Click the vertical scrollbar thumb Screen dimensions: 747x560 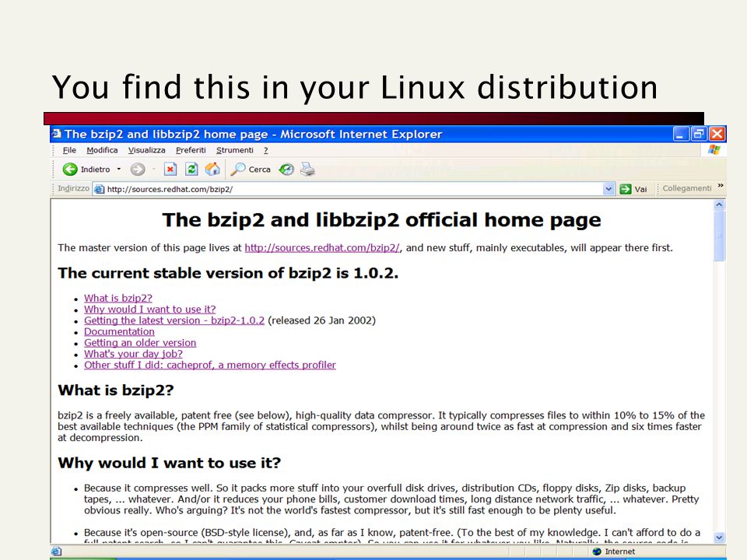click(x=719, y=236)
